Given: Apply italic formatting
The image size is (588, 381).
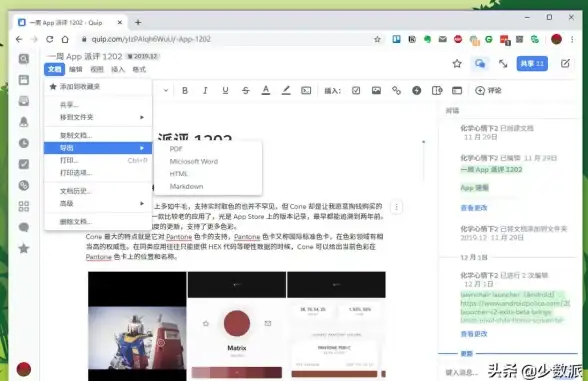Looking at the screenshot, I should point(205,90).
